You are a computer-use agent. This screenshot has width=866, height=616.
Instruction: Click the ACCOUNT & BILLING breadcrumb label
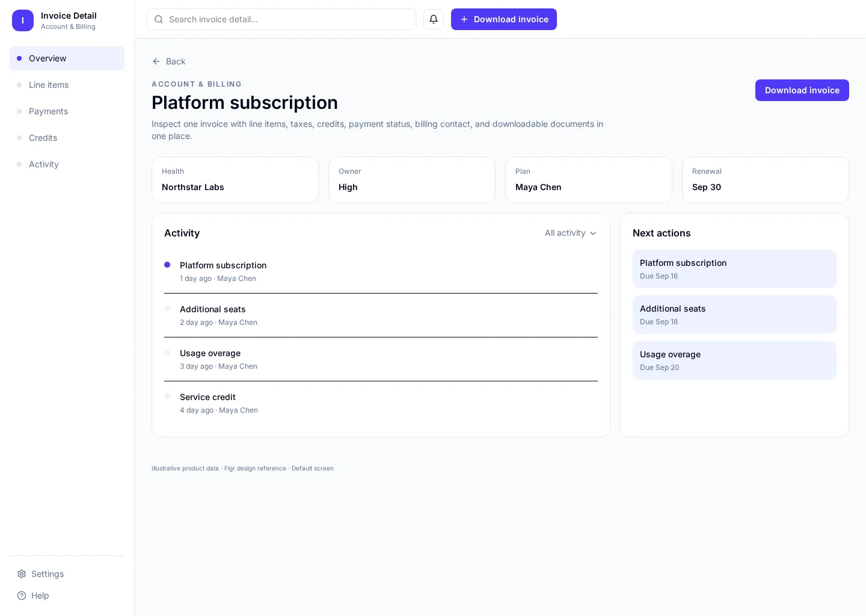197,84
